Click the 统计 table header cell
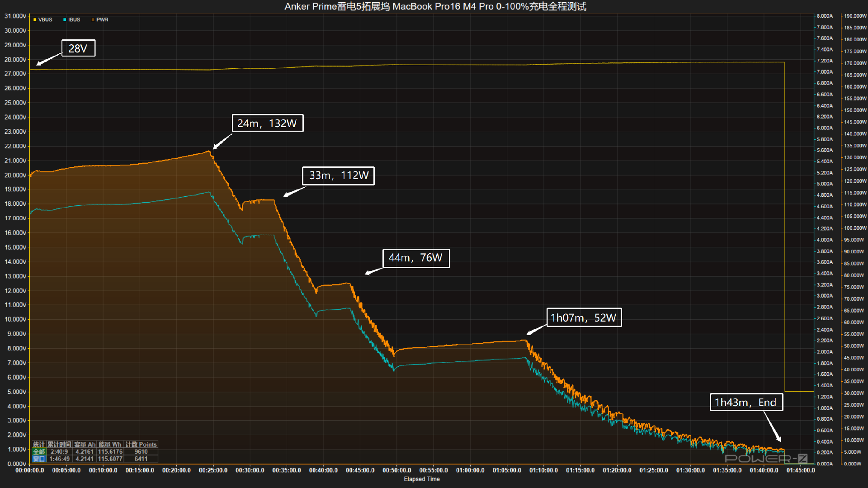Image resolution: width=868 pixels, height=488 pixels. coord(39,445)
